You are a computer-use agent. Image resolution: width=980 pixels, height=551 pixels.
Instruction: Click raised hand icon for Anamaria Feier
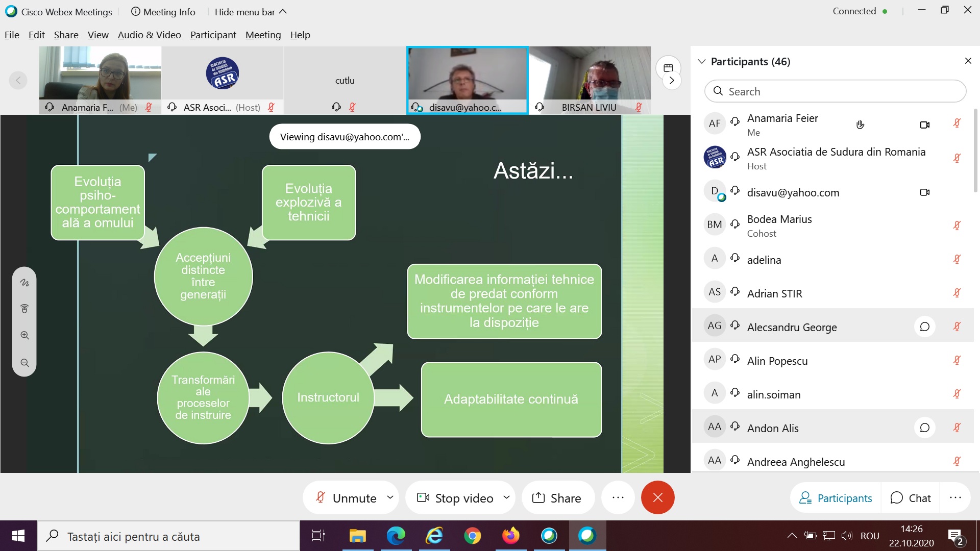click(860, 124)
